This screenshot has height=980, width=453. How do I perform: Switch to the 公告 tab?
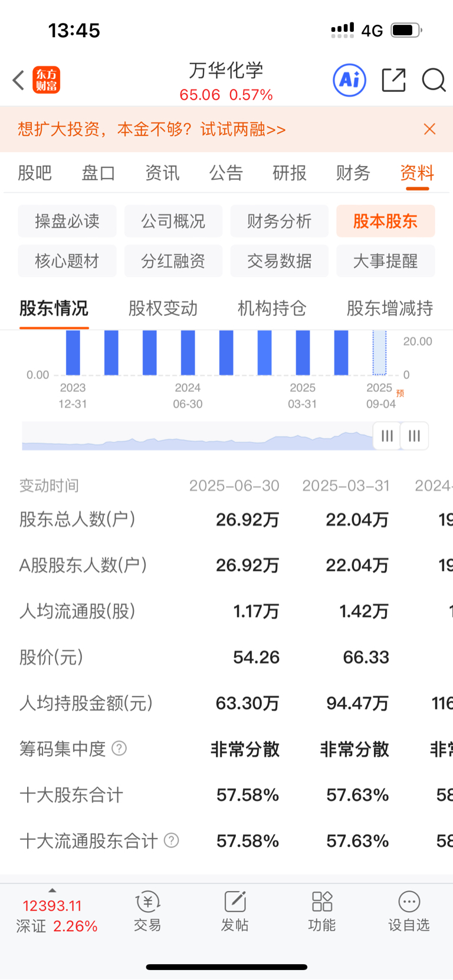[x=226, y=173]
